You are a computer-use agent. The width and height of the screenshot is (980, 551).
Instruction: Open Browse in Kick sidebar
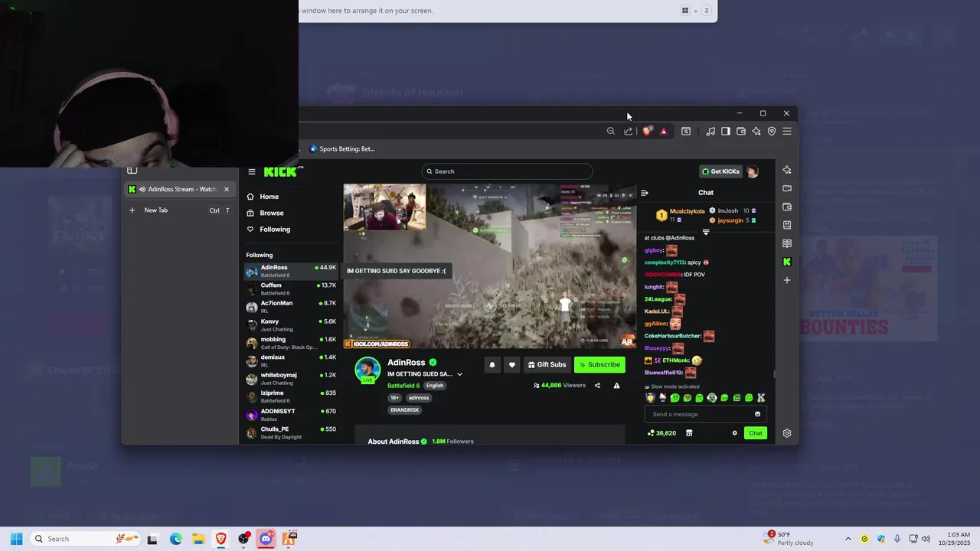click(265, 213)
